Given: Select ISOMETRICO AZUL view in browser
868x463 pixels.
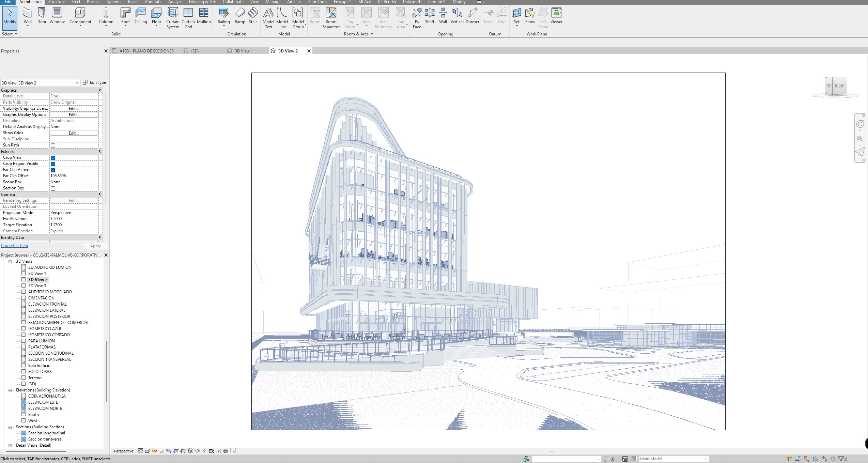Looking at the screenshot, I should (x=45, y=329).
